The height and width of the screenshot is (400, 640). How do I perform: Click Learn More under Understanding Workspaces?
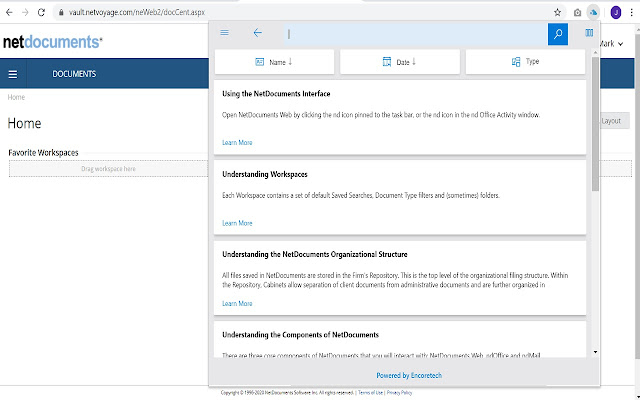coord(237,223)
